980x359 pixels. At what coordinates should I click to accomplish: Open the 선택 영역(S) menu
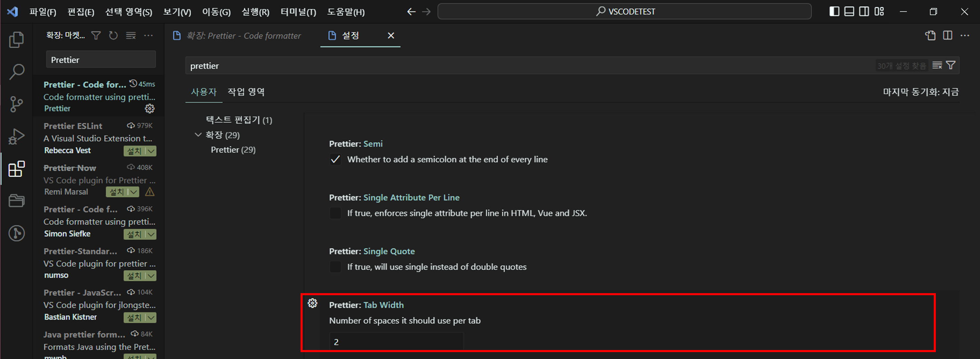pyautogui.click(x=129, y=12)
